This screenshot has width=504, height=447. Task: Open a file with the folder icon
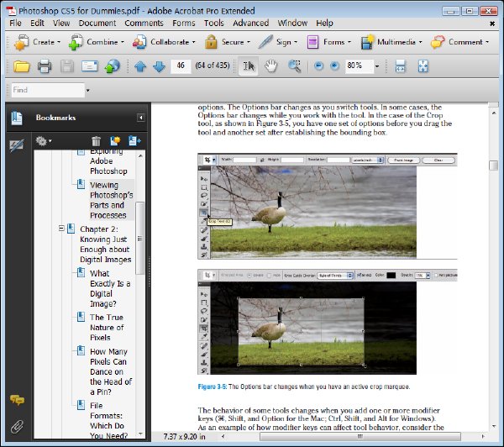[x=21, y=66]
